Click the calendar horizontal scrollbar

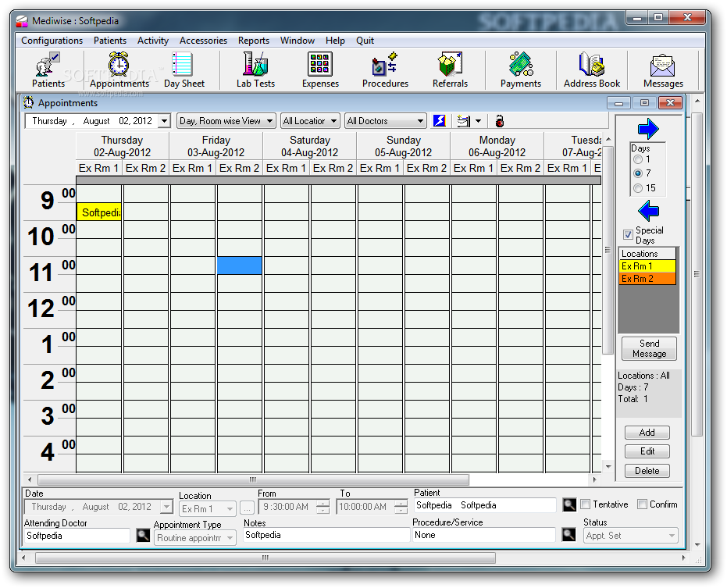(x=253, y=479)
